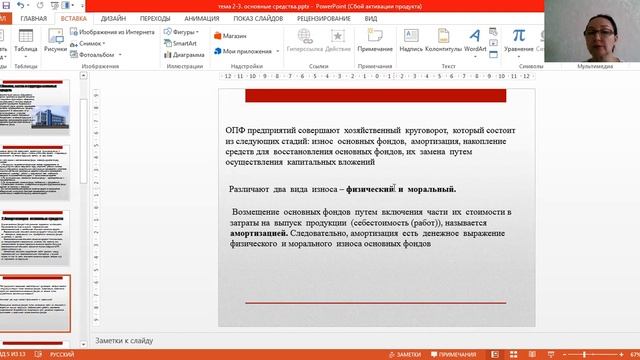Insert a table with the Таблица icon
The image size is (640, 360).
(26, 40)
